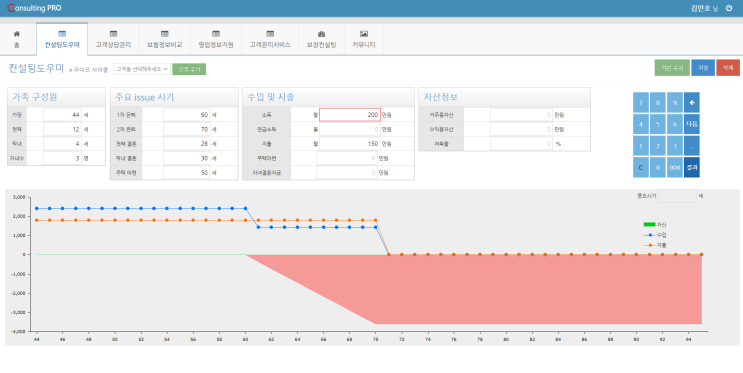Image resolution: width=743 pixels, height=373 pixels.
Task: Click the 주요 issue 시기 panel header
Action: [x=174, y=97]
